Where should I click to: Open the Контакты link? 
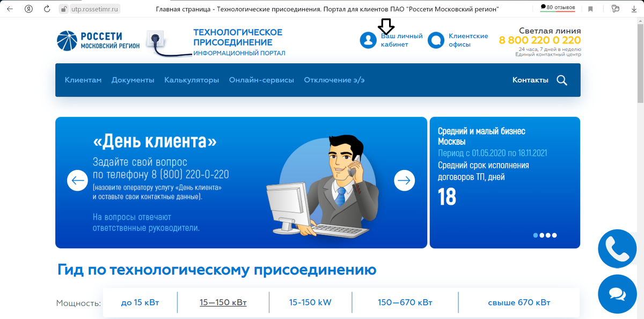click(530, 79)
